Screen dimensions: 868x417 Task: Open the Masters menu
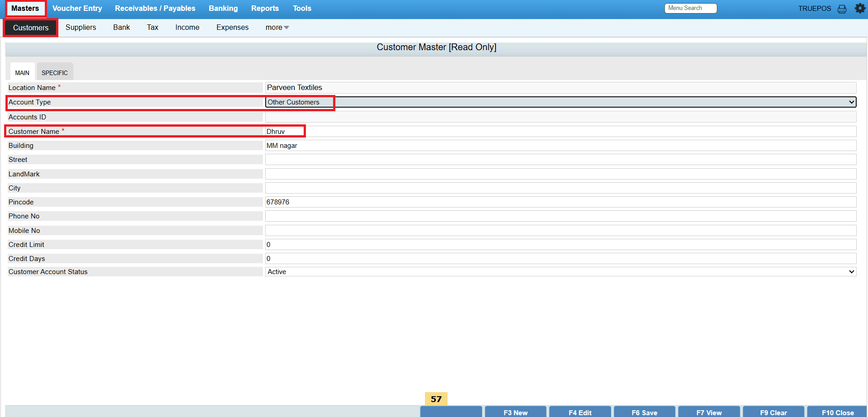pyautogui.click(x=25, y=9)
